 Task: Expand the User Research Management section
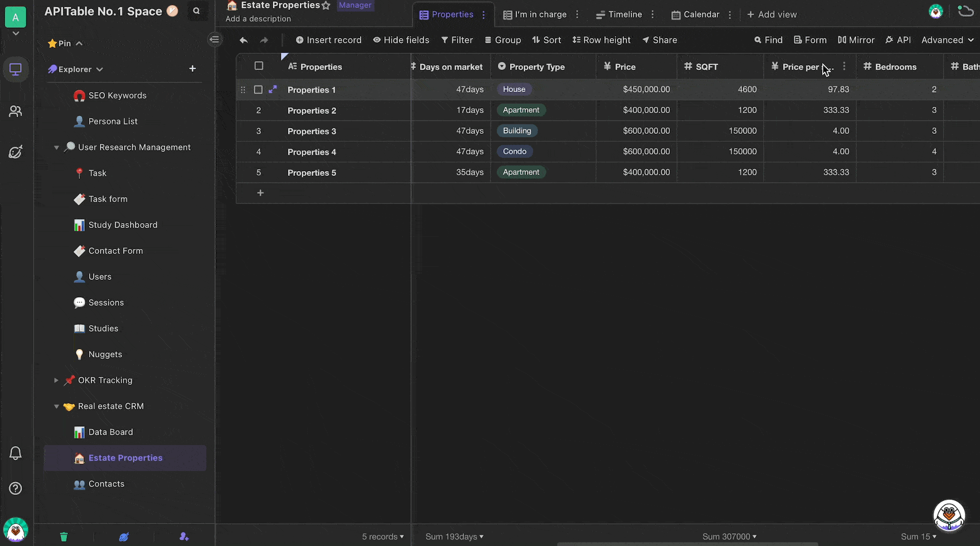click(56, 147)
